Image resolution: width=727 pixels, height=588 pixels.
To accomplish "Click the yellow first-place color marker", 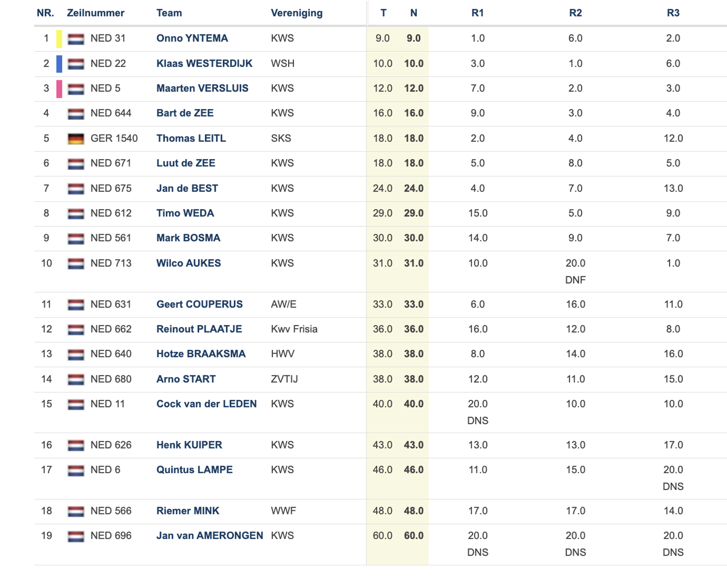I will pos(59,39).
